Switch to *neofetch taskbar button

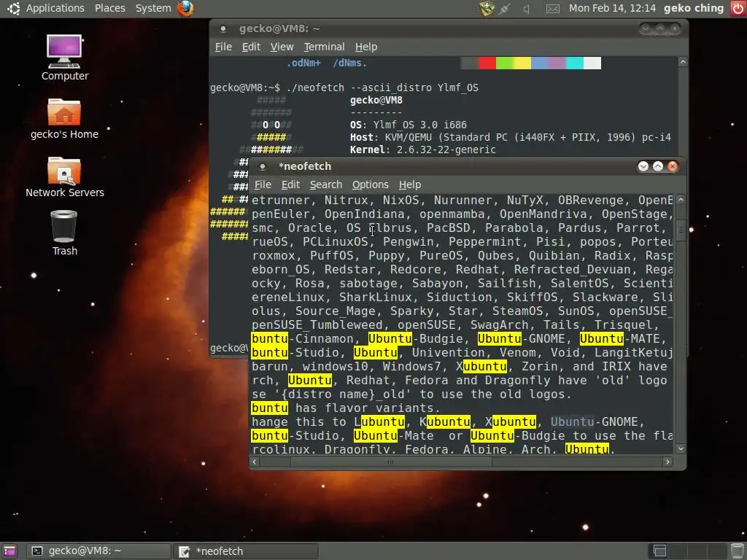[x=246, y=551]
